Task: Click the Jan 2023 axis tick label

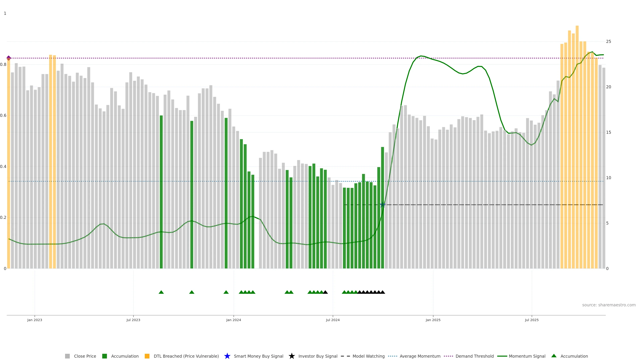Action: pos(35,320)
